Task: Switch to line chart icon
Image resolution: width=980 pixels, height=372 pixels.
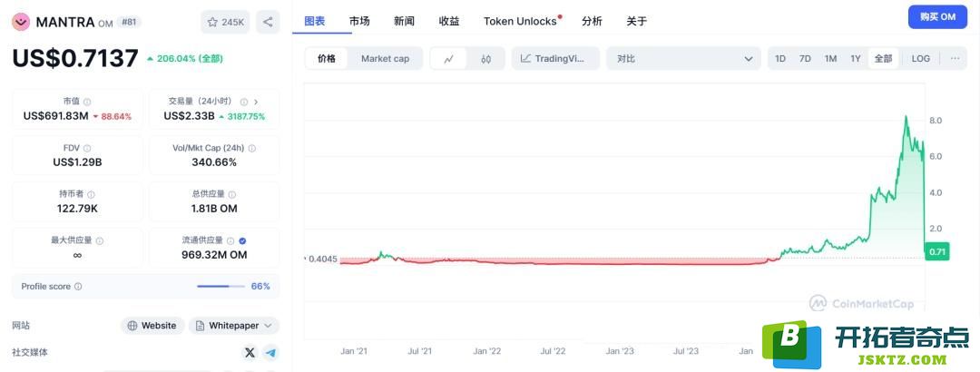Action: tap(448, 58)
